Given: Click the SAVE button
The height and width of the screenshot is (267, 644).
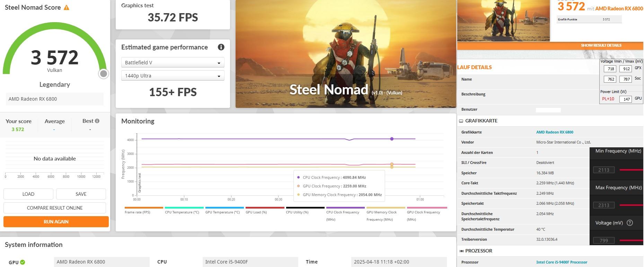Looking at the screenshot, I should pos(81,194).
